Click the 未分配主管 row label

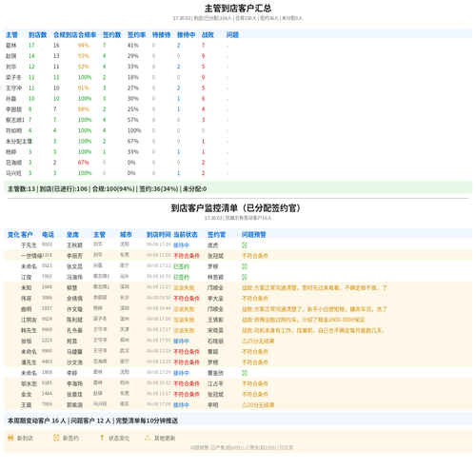pos(19,141)
